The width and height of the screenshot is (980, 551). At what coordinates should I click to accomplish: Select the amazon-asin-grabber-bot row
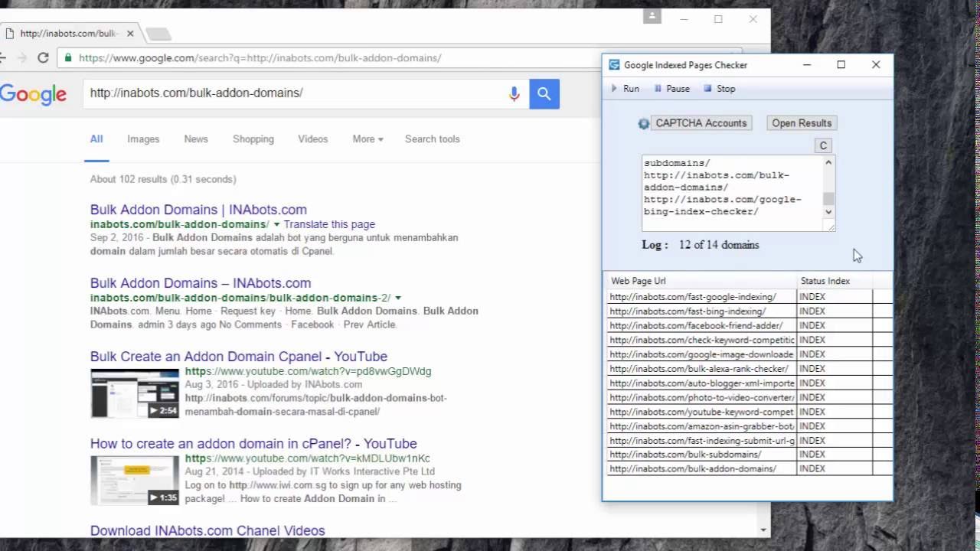(x=750, y=426)
